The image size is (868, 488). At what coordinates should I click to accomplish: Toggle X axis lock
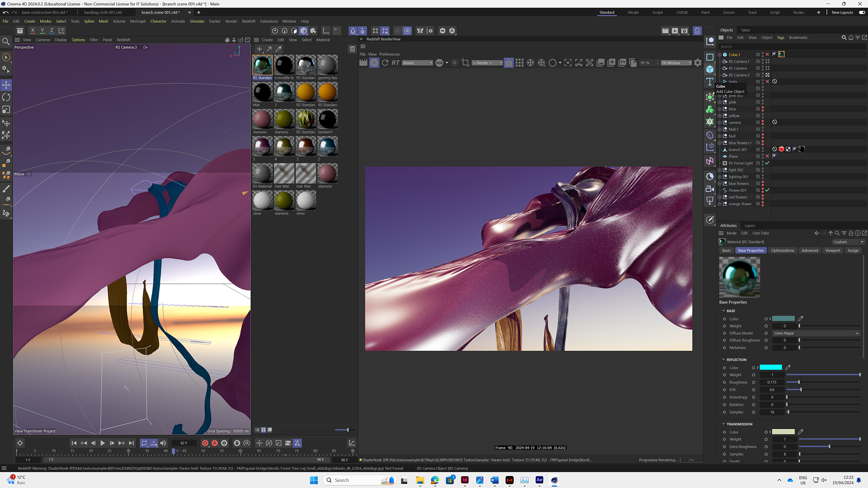tap(33, 31)
